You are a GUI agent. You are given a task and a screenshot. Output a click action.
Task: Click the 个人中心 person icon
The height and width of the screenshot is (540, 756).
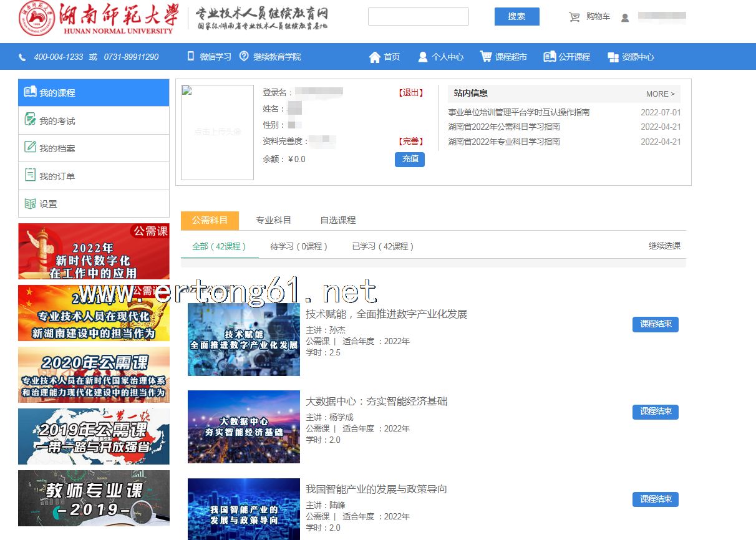click(x=423, y=57)
